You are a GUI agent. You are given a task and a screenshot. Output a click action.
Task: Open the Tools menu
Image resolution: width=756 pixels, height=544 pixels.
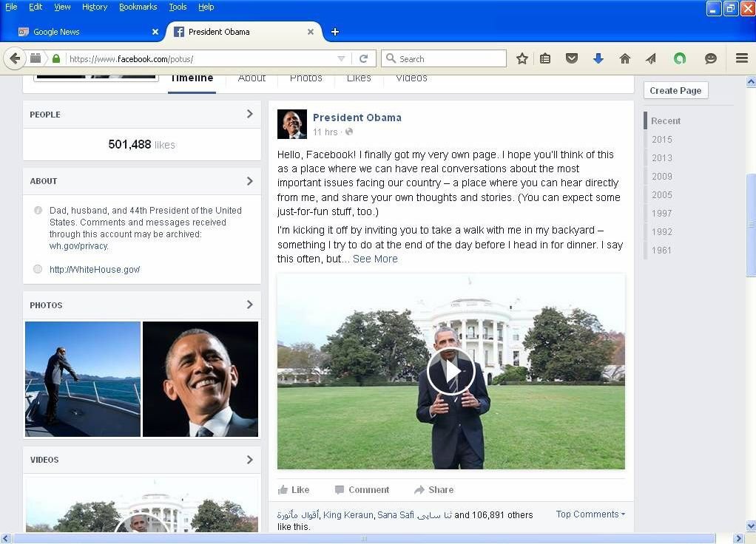pos(178,7)
